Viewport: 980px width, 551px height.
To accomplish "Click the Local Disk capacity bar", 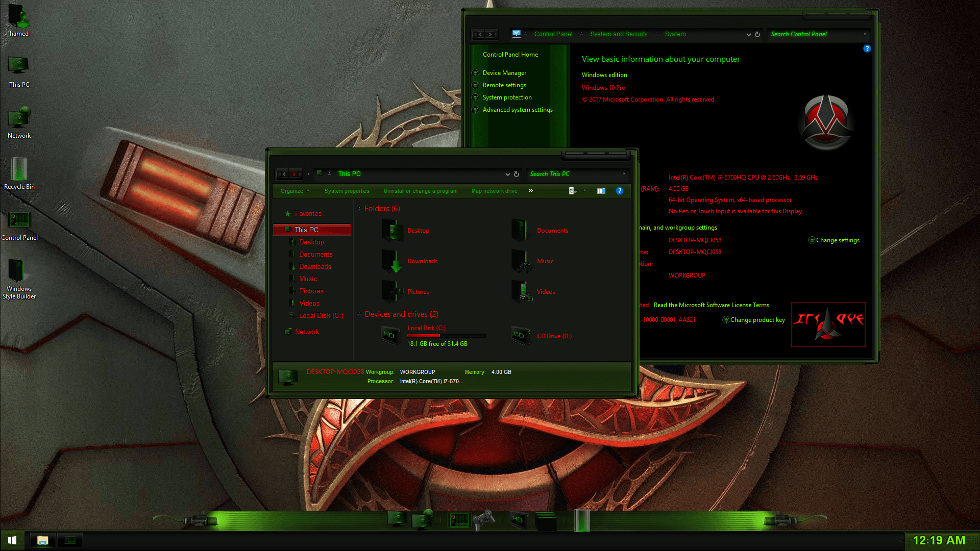I will 446,336.
